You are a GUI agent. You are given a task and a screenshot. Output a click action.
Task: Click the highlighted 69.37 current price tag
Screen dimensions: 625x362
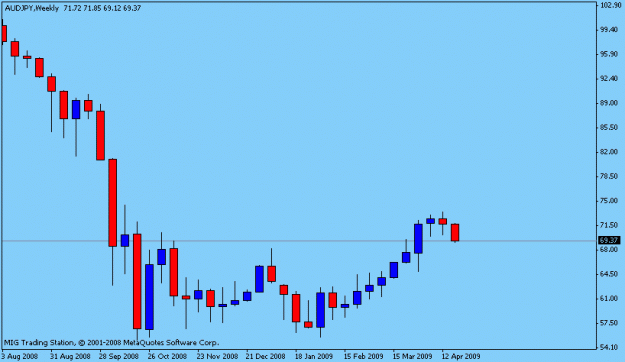pos(610,240)
